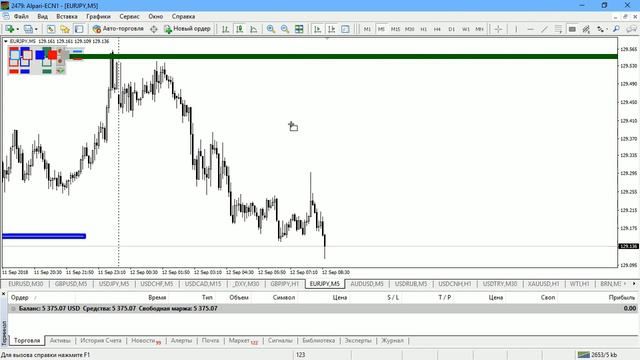The width and height of the screenshot is (640, 360).
Task: Expand the New chart dropdown arrow
Action: [17, 29]
